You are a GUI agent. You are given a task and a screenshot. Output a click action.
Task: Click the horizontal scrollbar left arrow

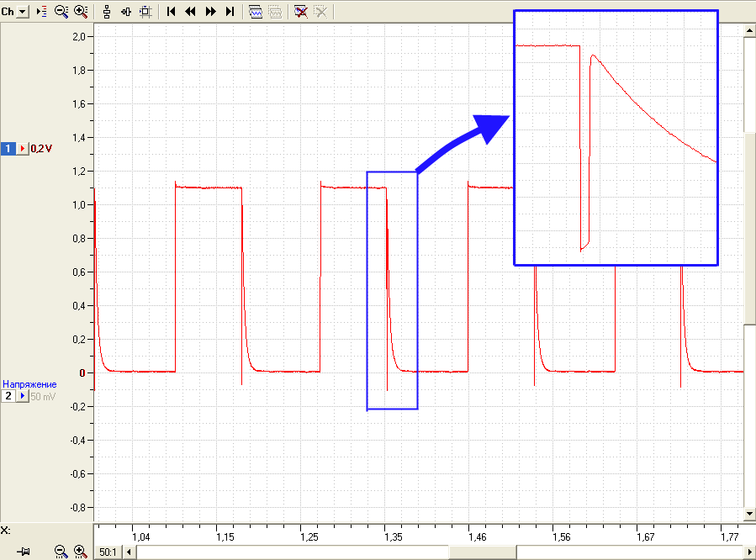[129, 552]
